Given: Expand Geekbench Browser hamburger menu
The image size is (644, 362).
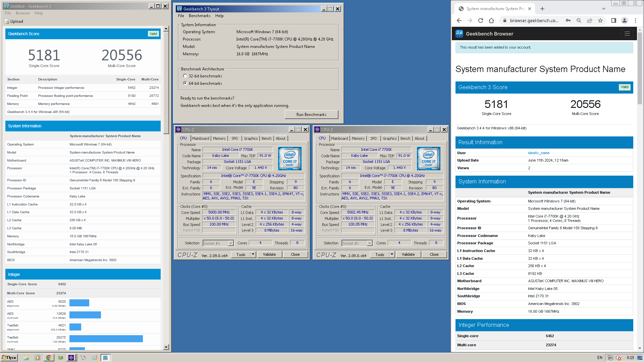Looking at the screenshot, I should coord(627,34).
